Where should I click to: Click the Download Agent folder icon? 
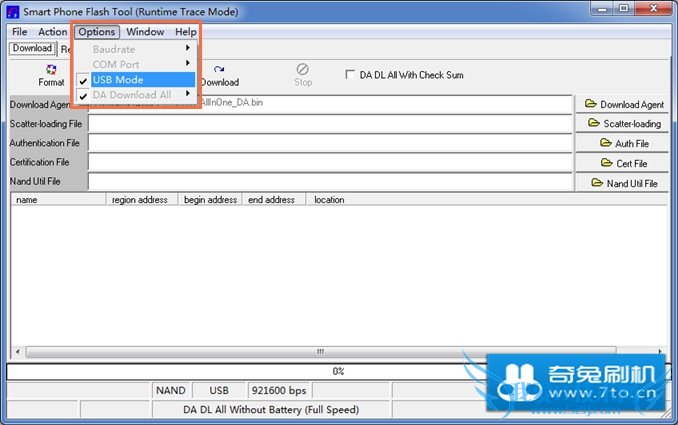[x=591, y=104]
